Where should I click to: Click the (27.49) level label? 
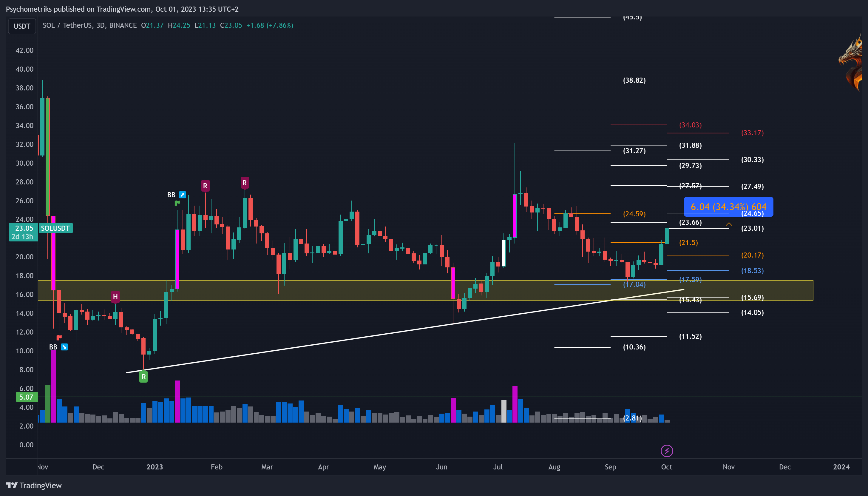click(x=752, y=186)
